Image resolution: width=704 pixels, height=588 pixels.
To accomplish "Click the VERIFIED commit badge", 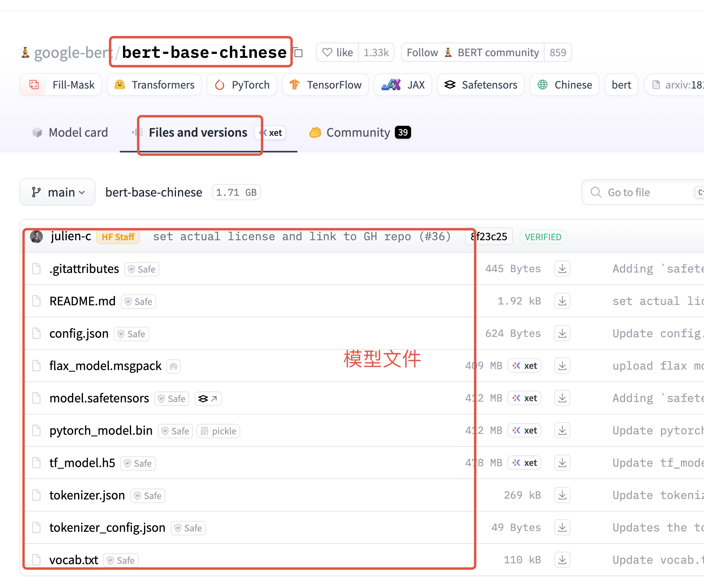I will point(543,237).
